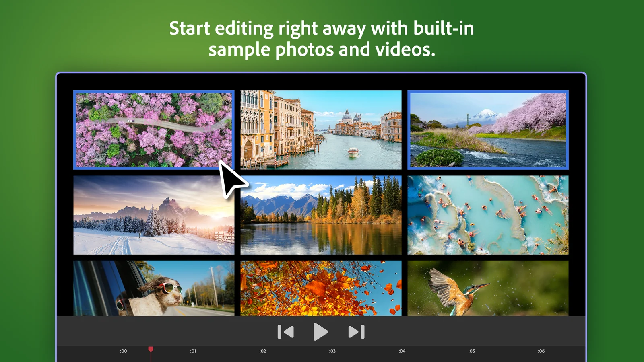
Task: Click the :06 timeline label
Action: (541, 351)
